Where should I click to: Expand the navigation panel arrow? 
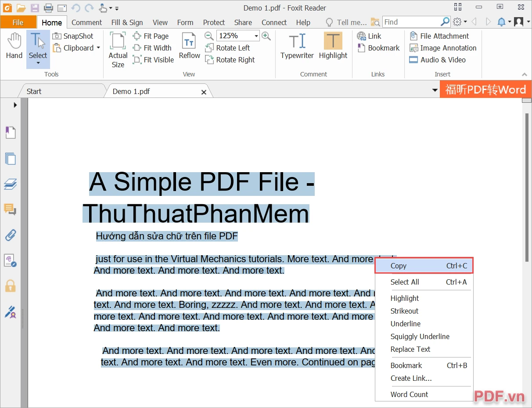15,105
